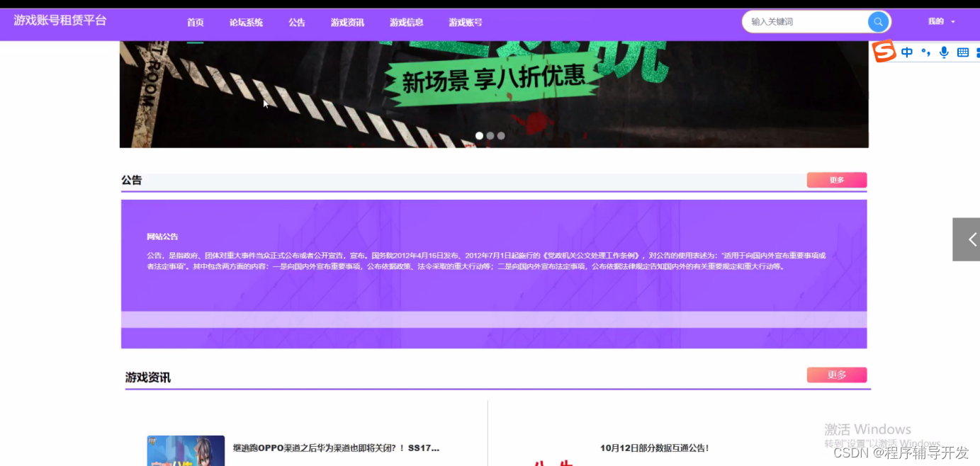Open the 我的 dropdown menu
The height and width of the screenshot is (466, 980).
tap(941, 22)
